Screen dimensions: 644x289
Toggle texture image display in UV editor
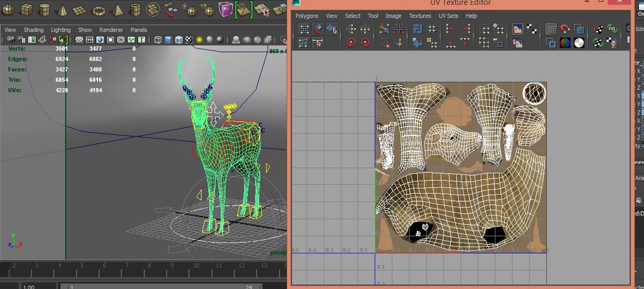click(x=517, y=29)
